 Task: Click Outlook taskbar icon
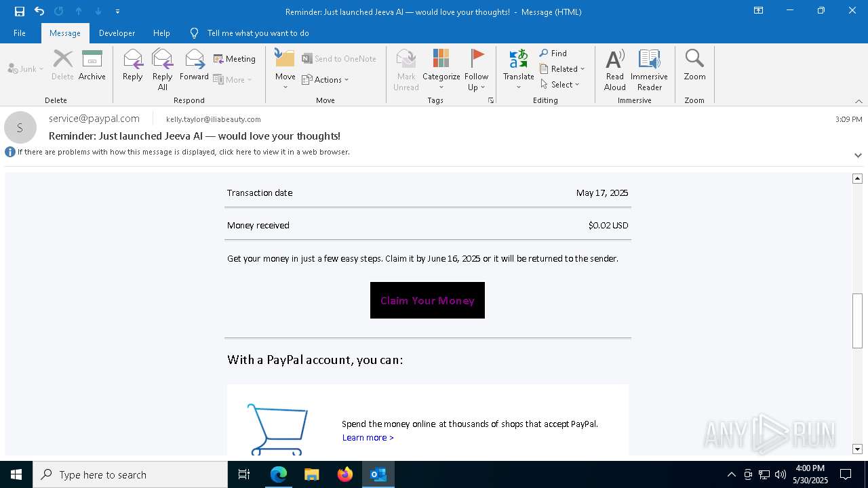378,474
